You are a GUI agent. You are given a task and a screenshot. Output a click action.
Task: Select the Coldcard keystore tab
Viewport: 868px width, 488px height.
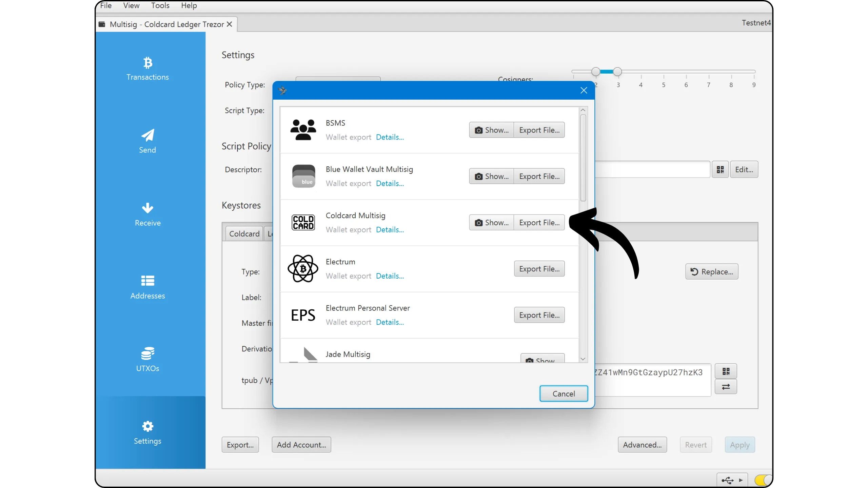click(244, 234)
